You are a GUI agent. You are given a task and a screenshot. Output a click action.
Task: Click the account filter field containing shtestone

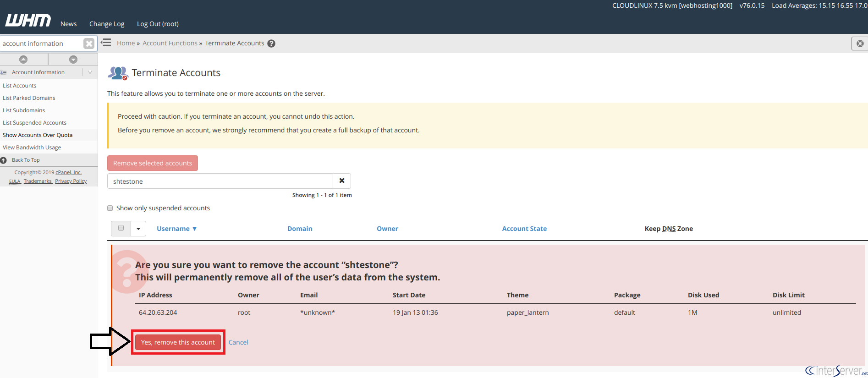pyautogui.click(x=220, y=181)
